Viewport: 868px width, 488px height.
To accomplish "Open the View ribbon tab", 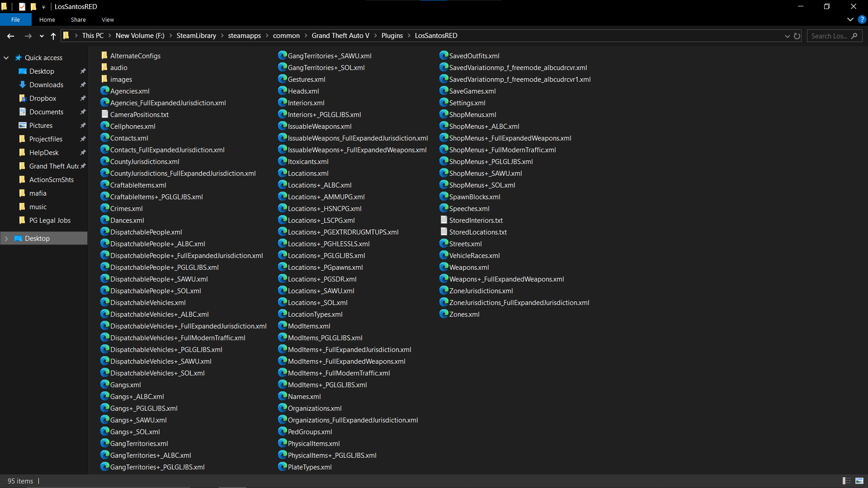I will click(108, 20).
